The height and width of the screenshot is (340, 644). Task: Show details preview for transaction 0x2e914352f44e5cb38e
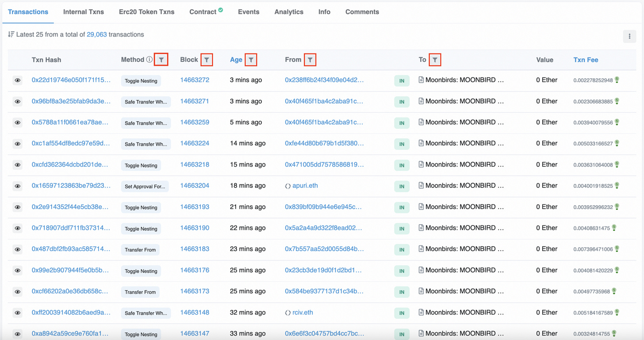click(18, 207)
